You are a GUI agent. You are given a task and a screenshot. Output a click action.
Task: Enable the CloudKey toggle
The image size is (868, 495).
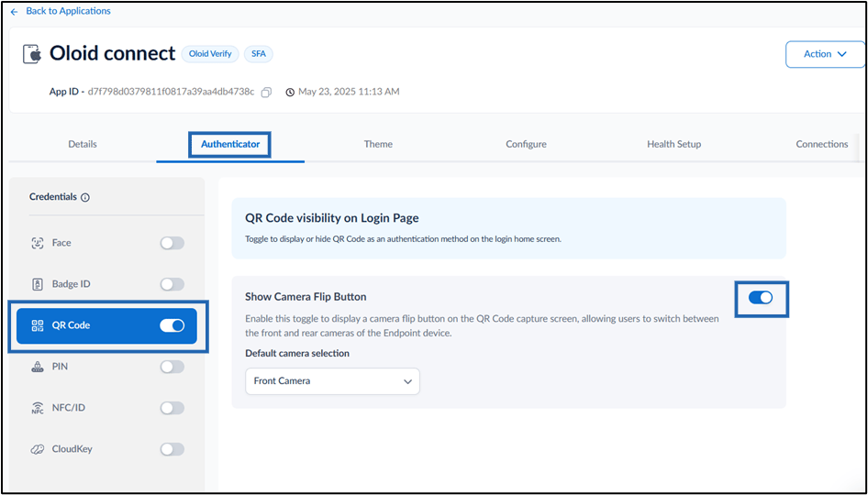pos(172,449)
